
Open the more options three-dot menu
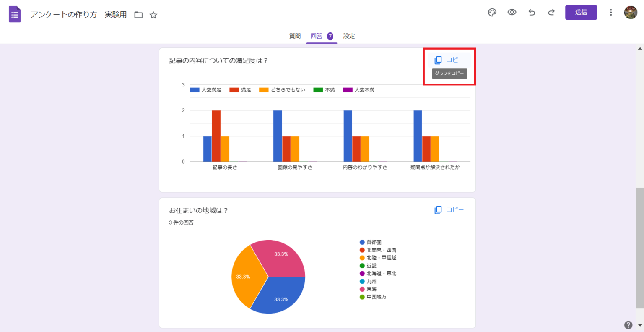click(611, 13)
